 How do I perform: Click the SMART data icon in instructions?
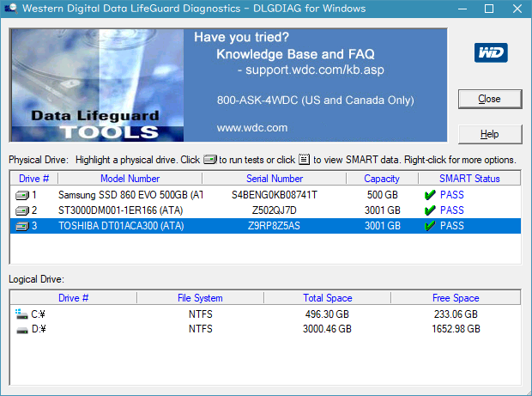(x=304, y=159)
